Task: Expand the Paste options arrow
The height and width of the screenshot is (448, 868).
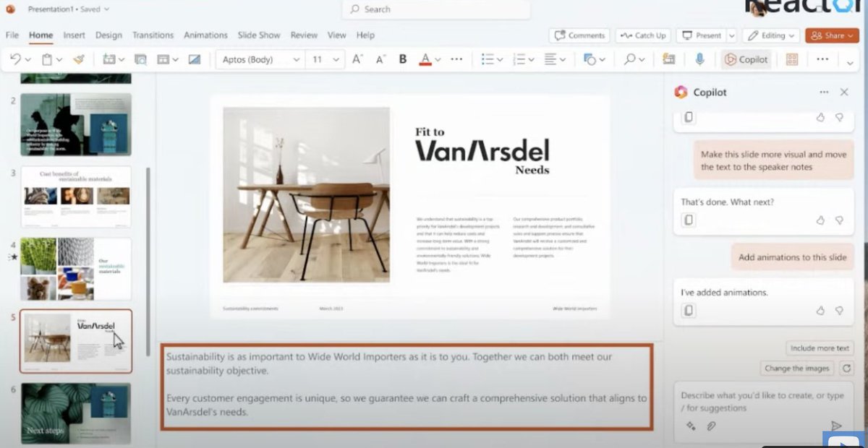Action: (59, 60)
